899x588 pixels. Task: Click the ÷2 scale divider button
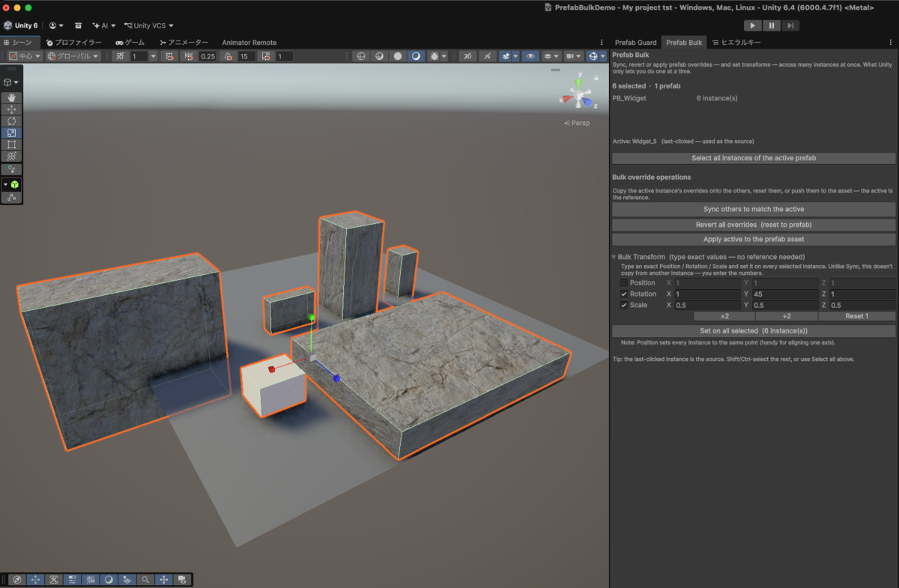pos(787,316)
